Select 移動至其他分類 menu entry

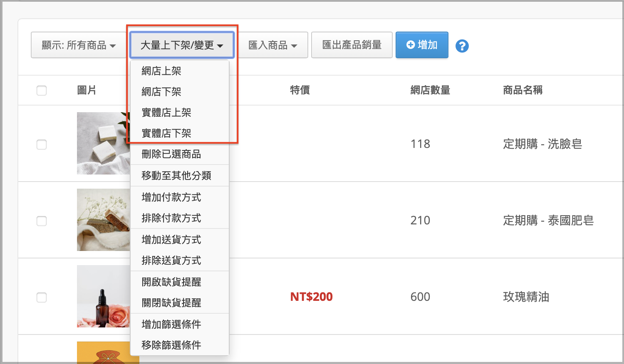point(180,176)
